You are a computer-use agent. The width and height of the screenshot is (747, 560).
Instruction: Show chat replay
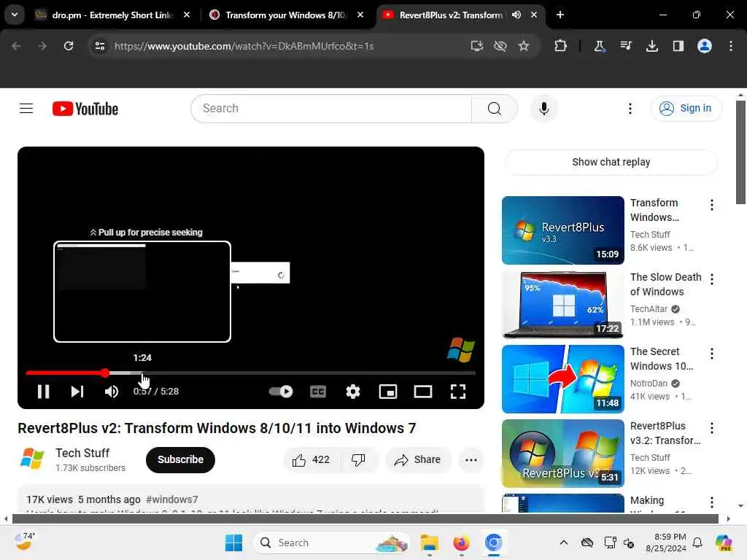pyautogui.click(x=611, y=162)
